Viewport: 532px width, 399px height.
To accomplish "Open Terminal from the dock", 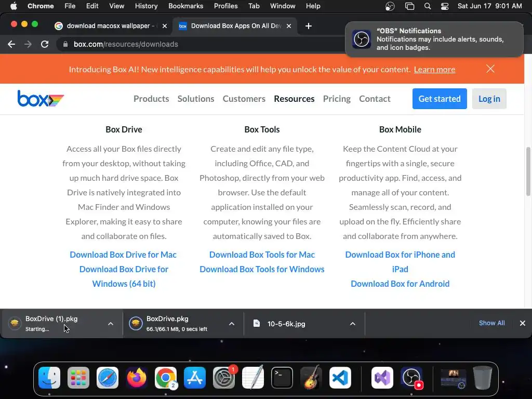I will 282,378.
